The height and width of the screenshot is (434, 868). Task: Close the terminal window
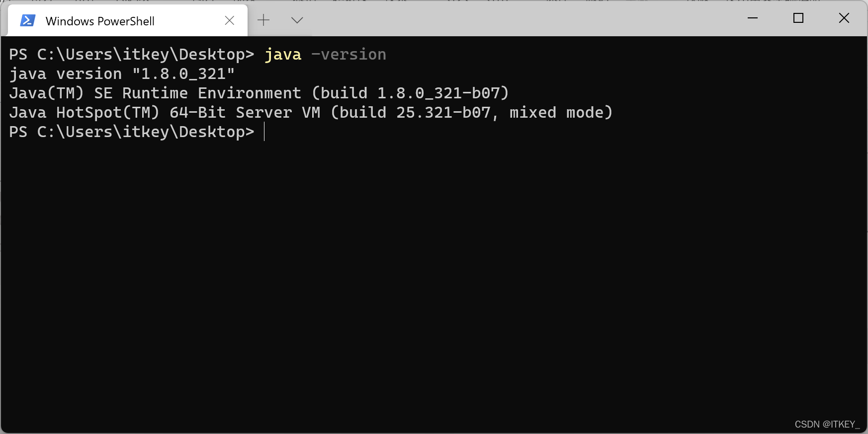click(844, 18)
